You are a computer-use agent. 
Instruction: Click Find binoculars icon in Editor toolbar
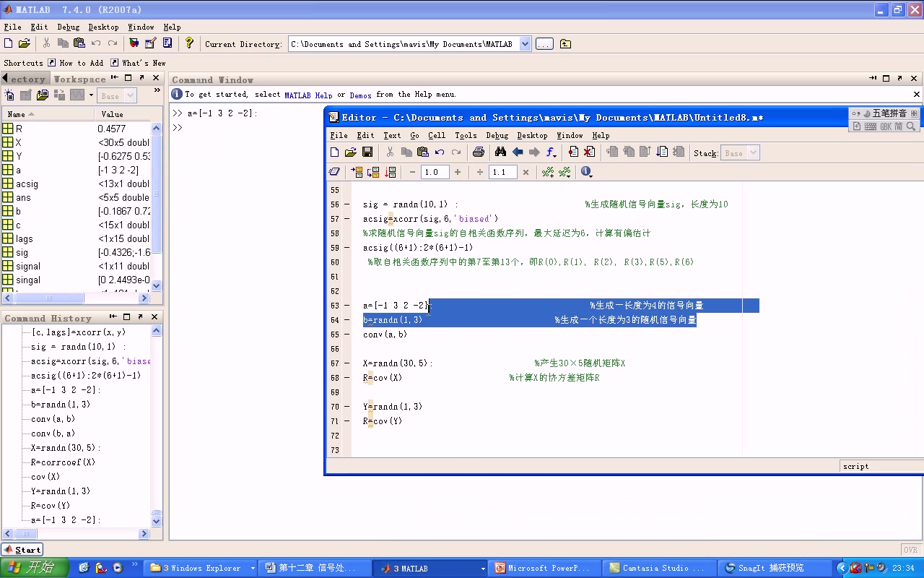[500, 152]
